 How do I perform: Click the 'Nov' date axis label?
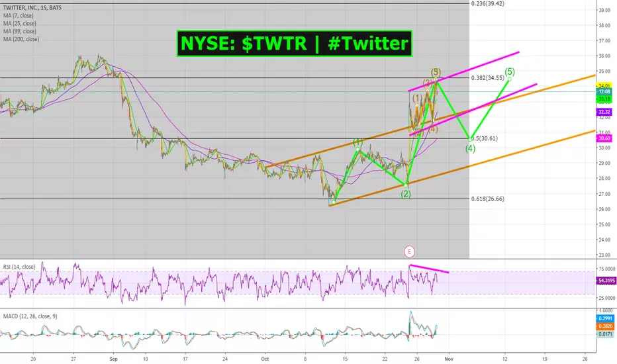[x=449, y=359]
